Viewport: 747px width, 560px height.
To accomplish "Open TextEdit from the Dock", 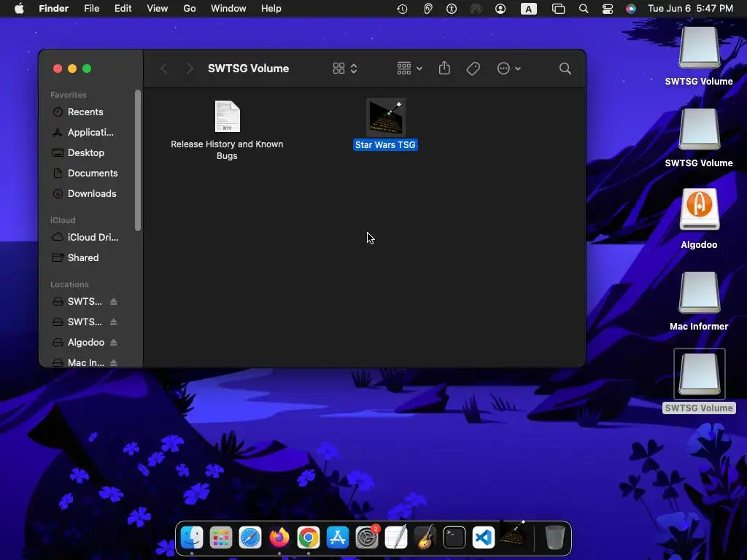I will (x=396, y=537).
